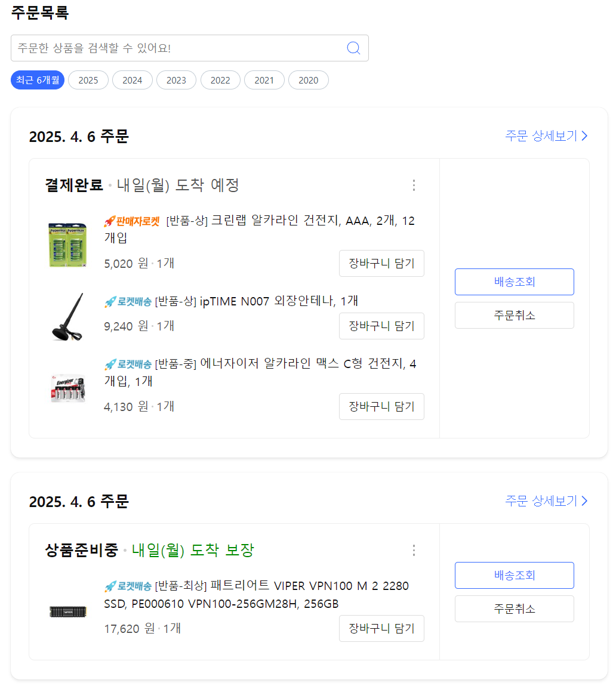Viewport: 616px width, 689px height.
Task: Expand 주문 상세보기 chevron on first order
Action: [x=584, y=136]
